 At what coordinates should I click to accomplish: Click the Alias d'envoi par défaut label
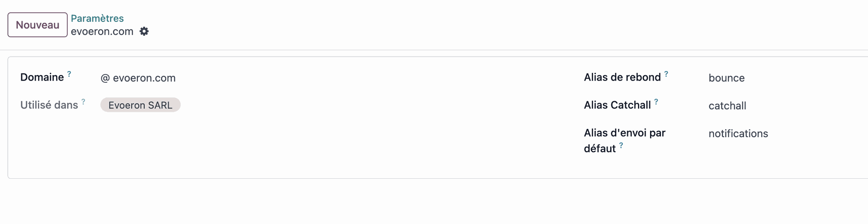(624, 133)
